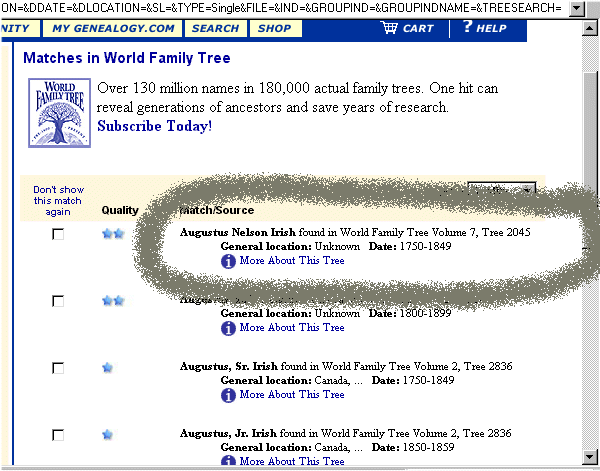
Task: Click the Don't show this match again header
Action: (58, 200)
